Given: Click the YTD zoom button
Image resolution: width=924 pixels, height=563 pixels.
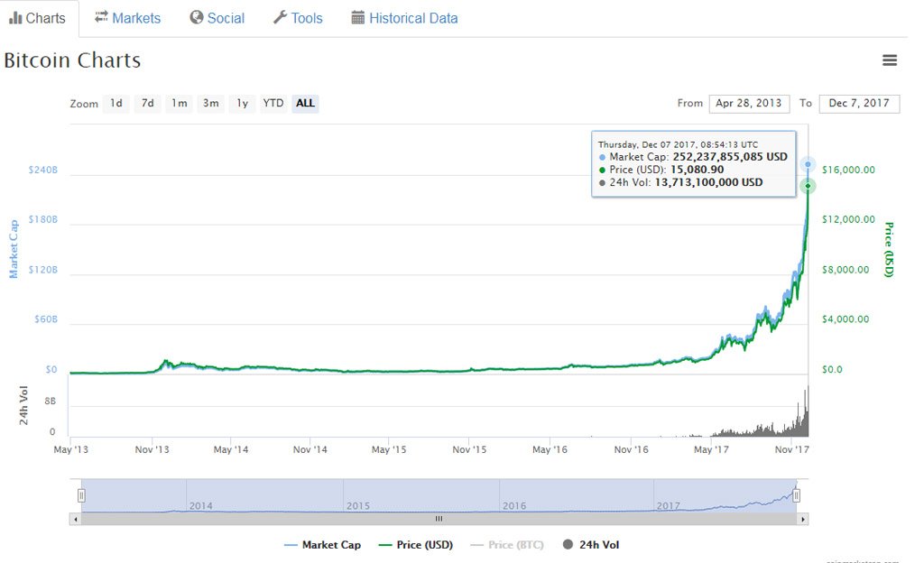Looking at the screenshot, I should point(273,104).
